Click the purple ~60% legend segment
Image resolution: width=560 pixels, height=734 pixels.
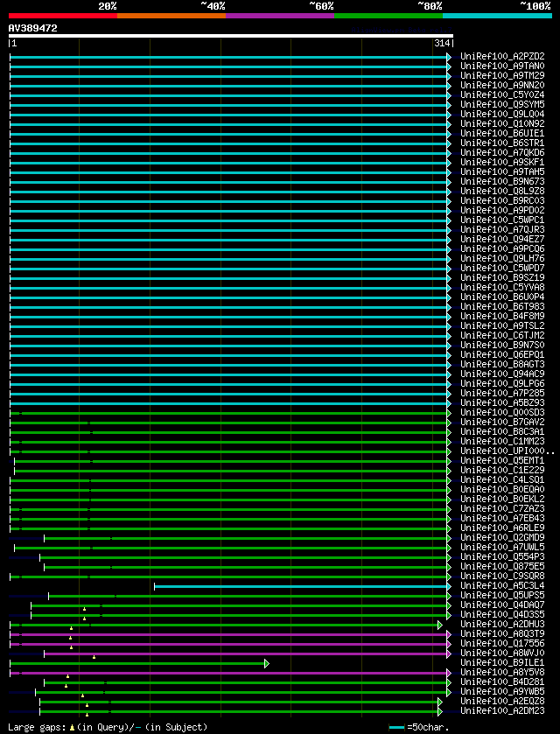click(280, 16)
